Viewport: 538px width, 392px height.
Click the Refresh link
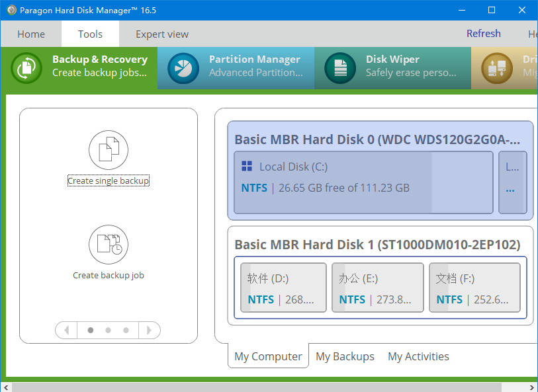[484, 34]
